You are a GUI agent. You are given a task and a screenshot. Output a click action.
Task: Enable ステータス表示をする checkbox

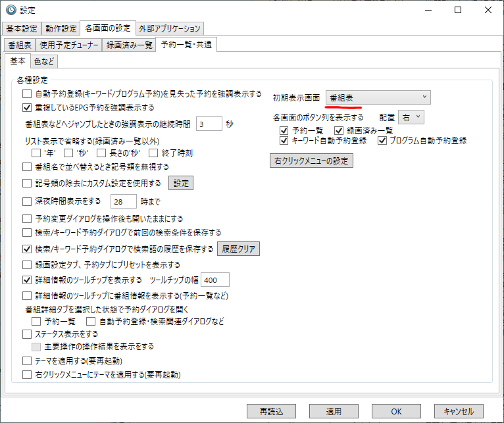point(27,334)
